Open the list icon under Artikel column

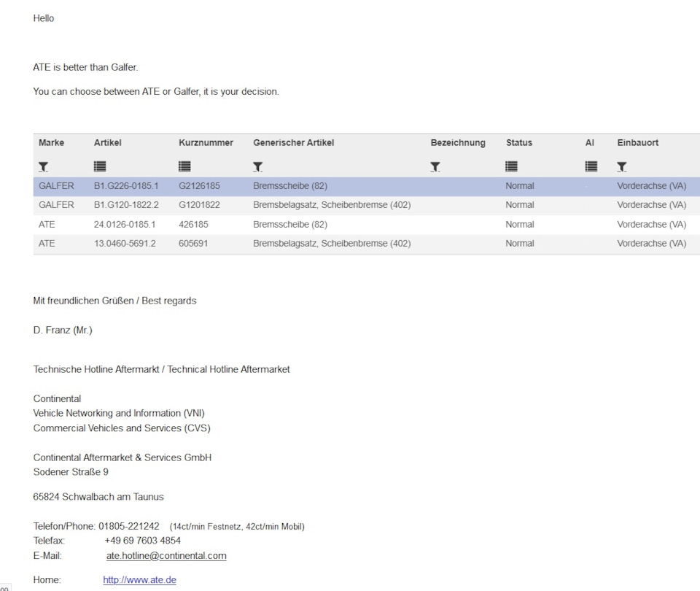point(100,166)
